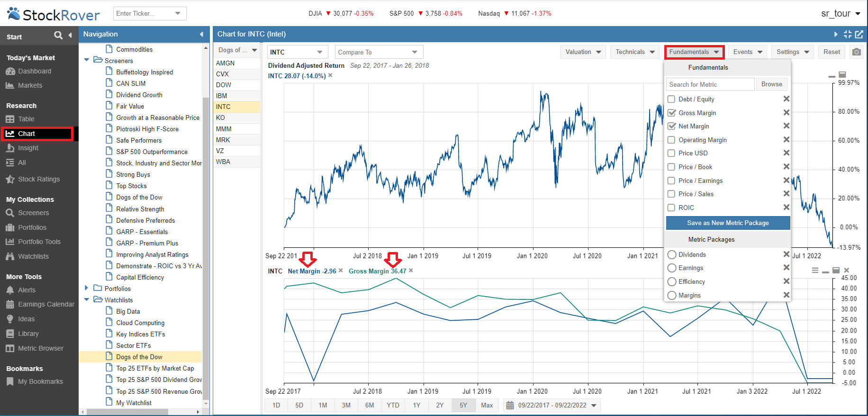Viewport: 868px width, 416px height.
Task: Click the camera snapshot icon
Action: [856, 52]
